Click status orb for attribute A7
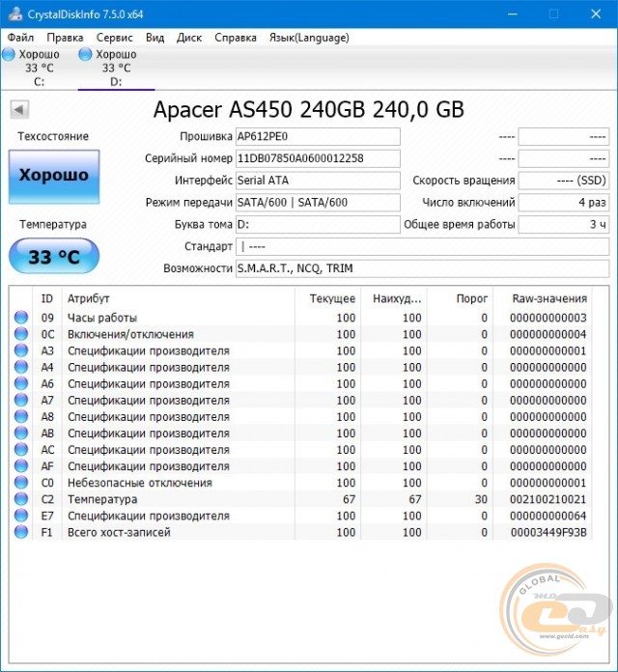The height and width of the screenshot is (672, 618). 21,400
